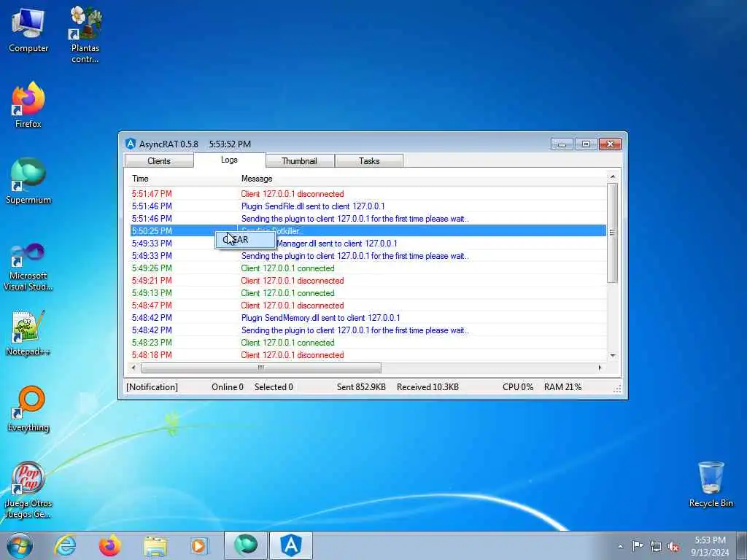Launch Firefox from the desktop icon
The height and width of the screenshot is (560, 747).
(x=28, y=104)
